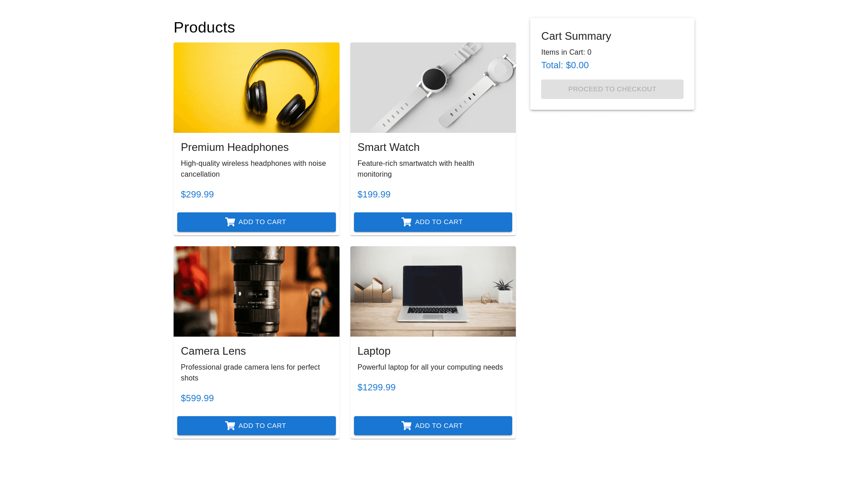The height and width of the screenshot is (488, 868).
Task: Open the laptop product photo
Action: click(433, 291)
